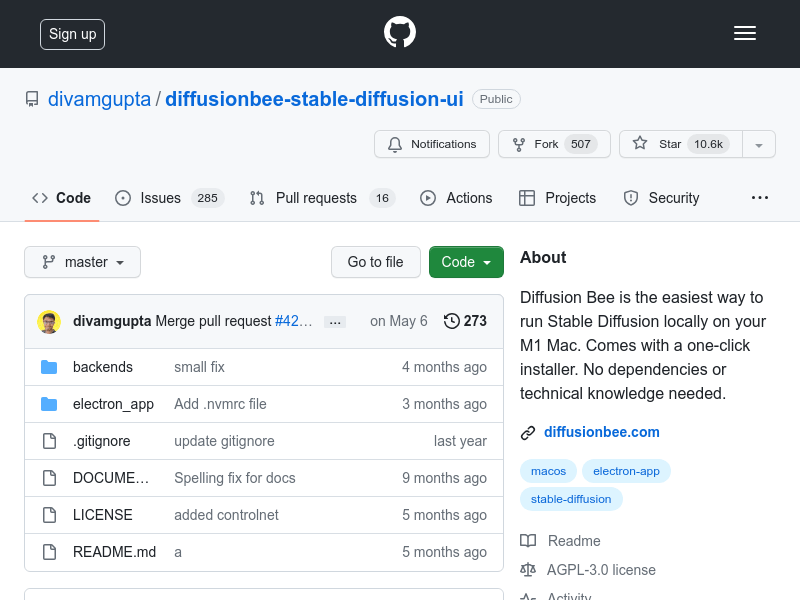Click the link chain icon

pyautogui.click(x=528, y=433)
